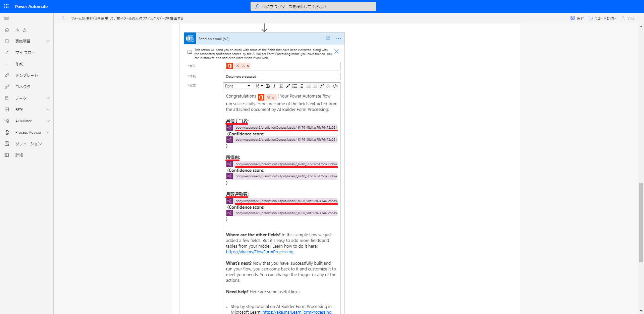Expand the Process Advisor chevron

[x=48, y=132]
